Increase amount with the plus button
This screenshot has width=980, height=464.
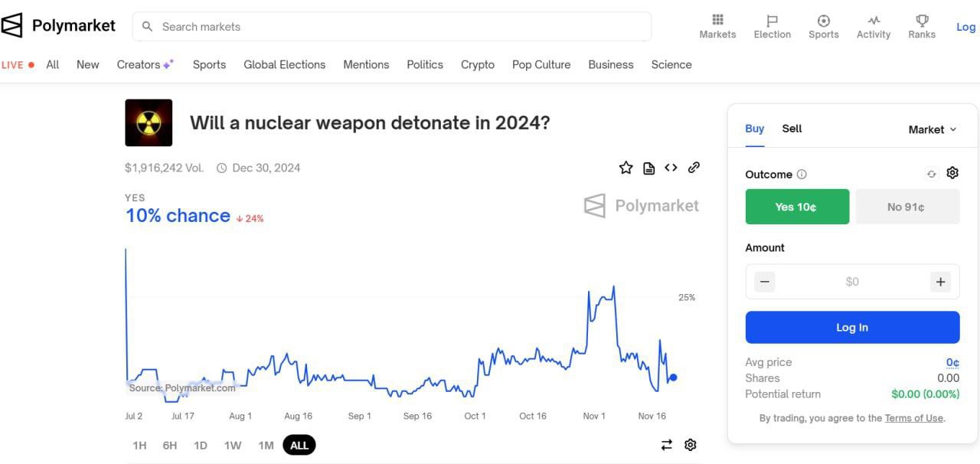940,282
